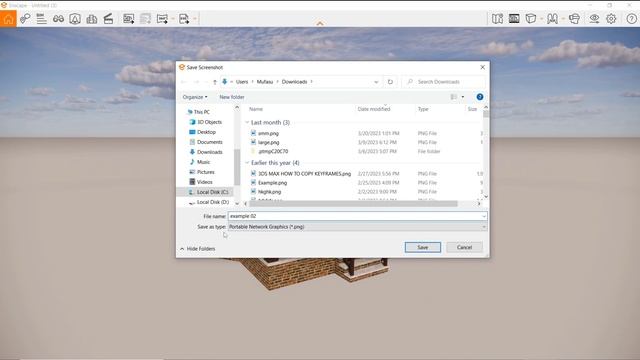Screen dimensions: 640x360
Task: Select the binoculars view icon
Action: pos(58,19)
